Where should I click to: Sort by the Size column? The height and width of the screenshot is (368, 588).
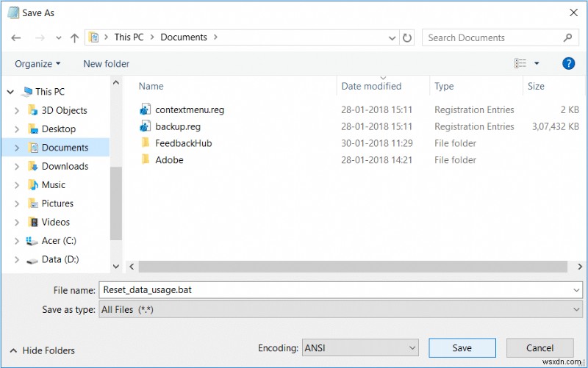[536, 86]
